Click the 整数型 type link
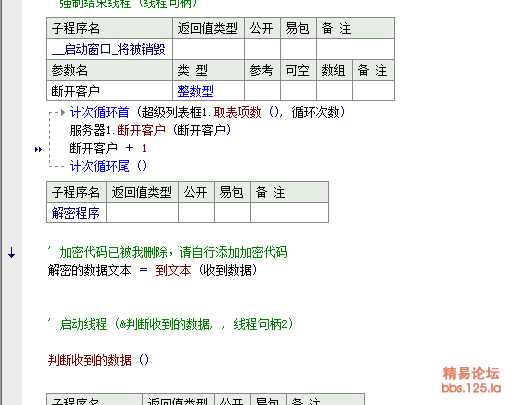 [196, 91]
